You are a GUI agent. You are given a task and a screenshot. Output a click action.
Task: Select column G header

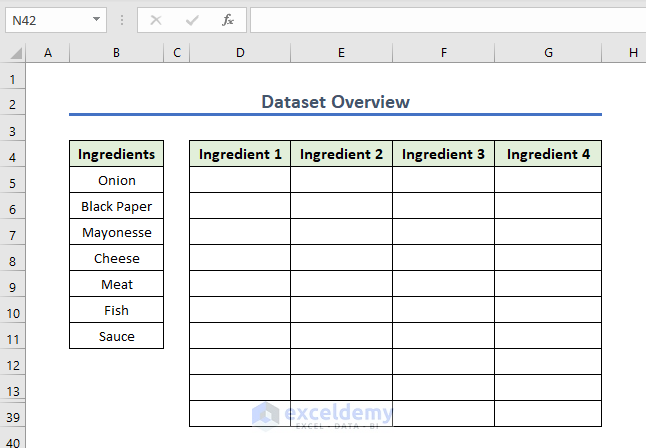[548, 52]
